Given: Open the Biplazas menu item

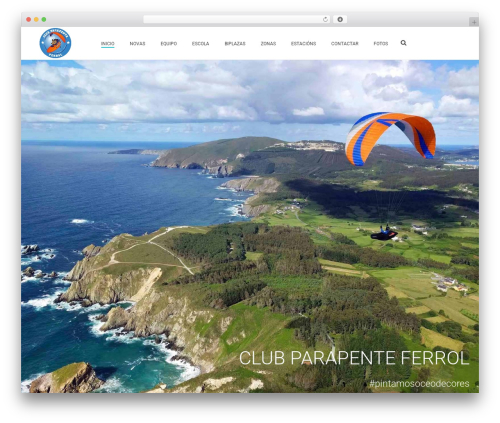Looking at the screenshot, I should point(235,44).
